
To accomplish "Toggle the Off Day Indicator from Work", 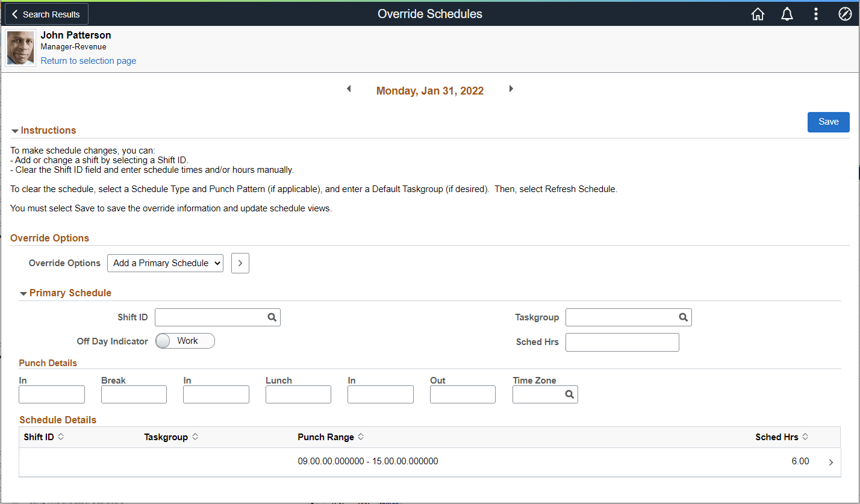I will point(163,341).
